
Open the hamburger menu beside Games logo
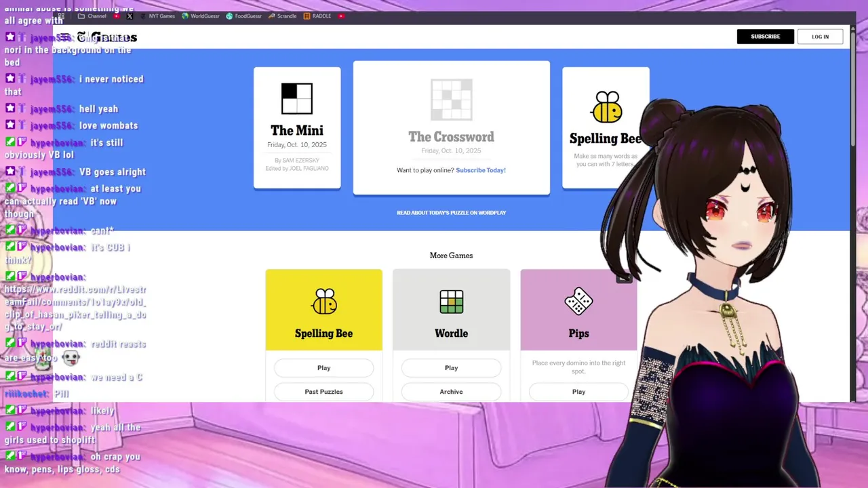click(64, 37)
